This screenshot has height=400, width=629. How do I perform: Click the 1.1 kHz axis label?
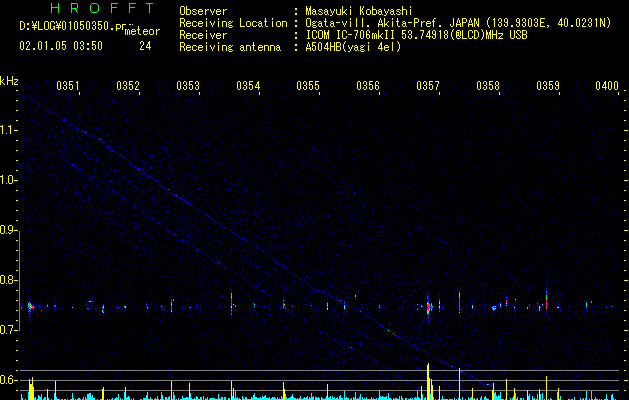click(x=9, y=130)
